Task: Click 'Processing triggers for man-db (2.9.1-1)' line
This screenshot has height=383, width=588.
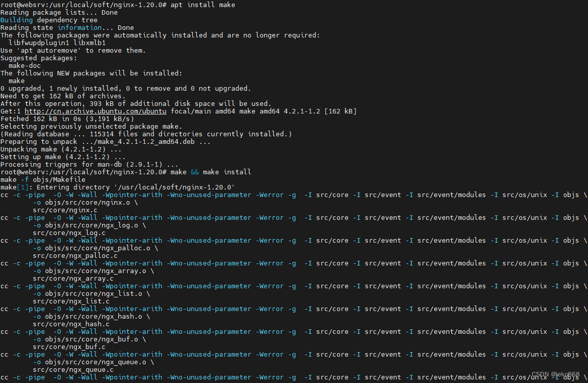Action: point(89,165)
